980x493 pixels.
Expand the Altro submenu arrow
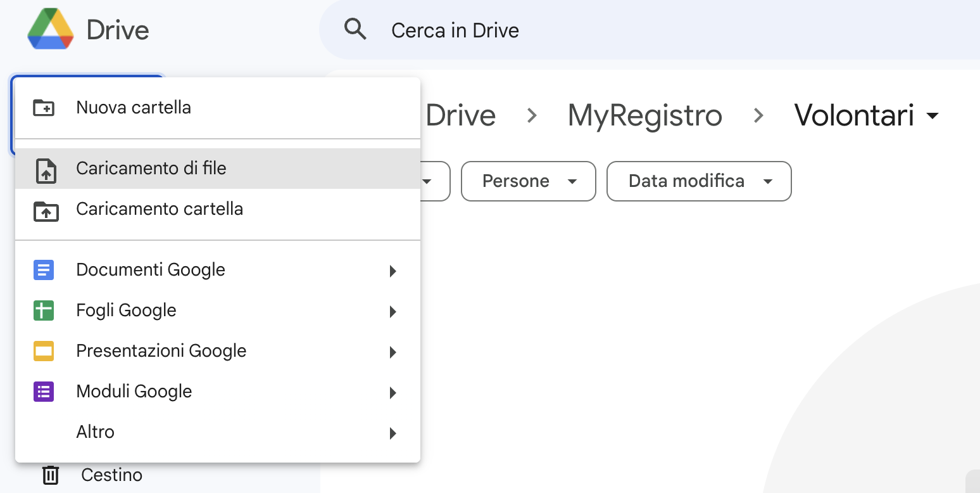[393, 433]
